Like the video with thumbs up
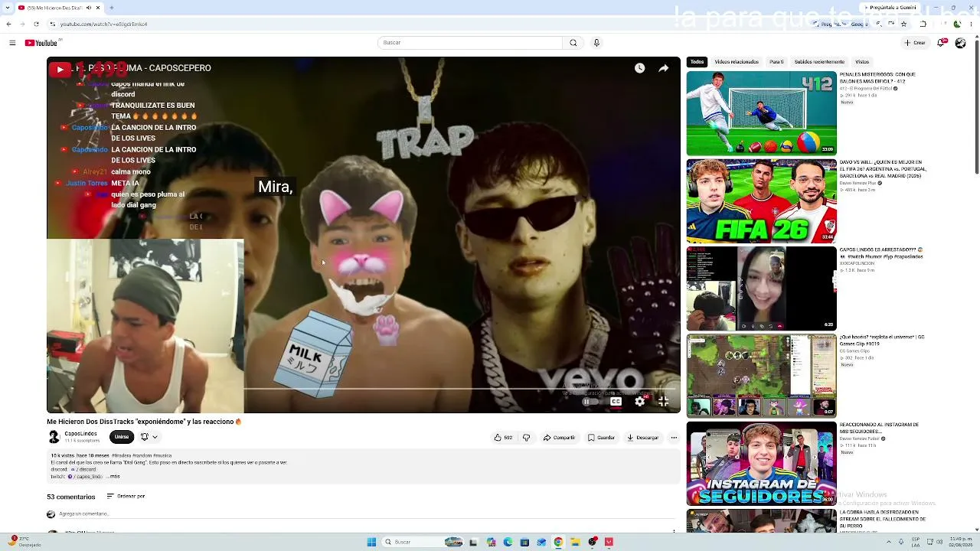Viewport: 980px width, 551px height. (503, 438)
